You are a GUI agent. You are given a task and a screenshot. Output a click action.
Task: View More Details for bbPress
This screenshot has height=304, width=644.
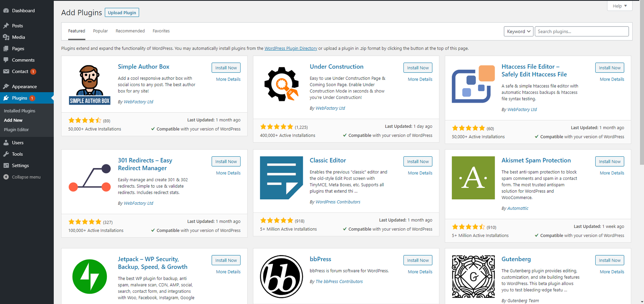420,272
